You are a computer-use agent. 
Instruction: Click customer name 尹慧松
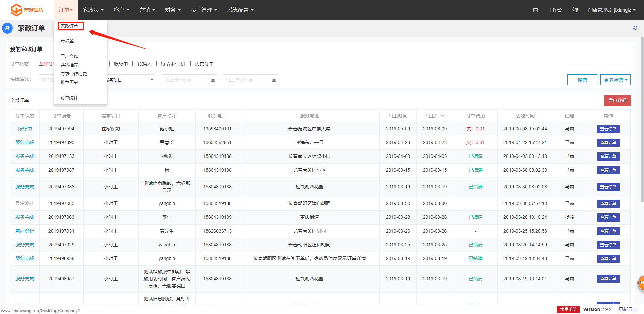[167, 142]
